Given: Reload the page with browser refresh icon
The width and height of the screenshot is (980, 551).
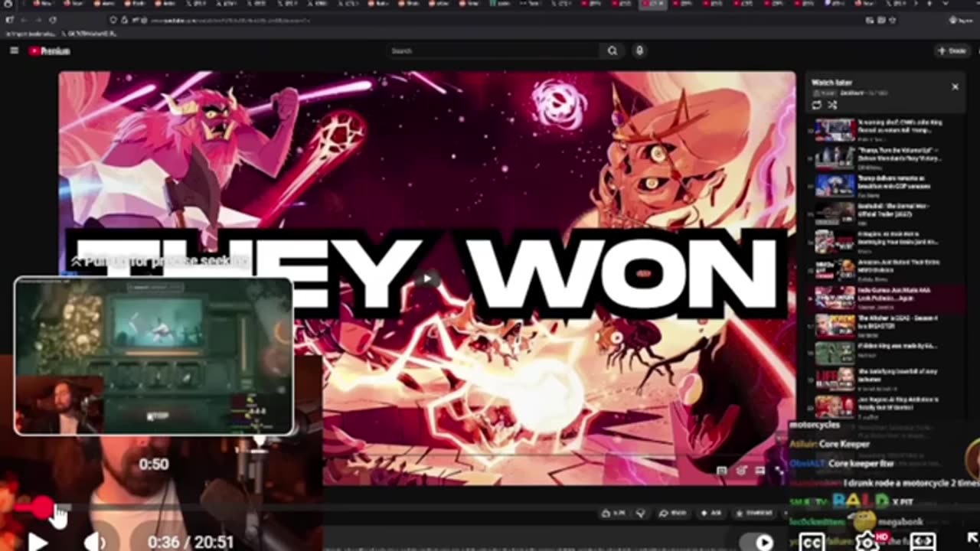Looking at the screenshot, I should point(53,20).
